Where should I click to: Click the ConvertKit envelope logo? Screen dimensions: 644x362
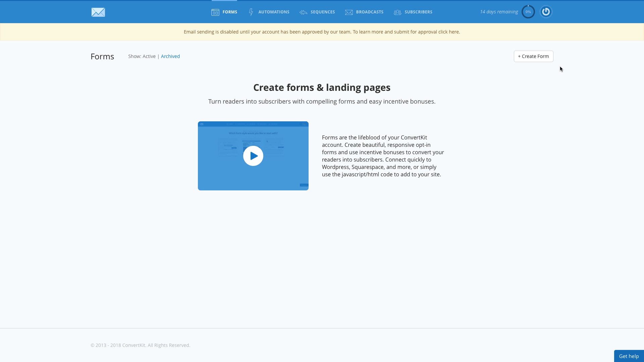tap(98, 12)
